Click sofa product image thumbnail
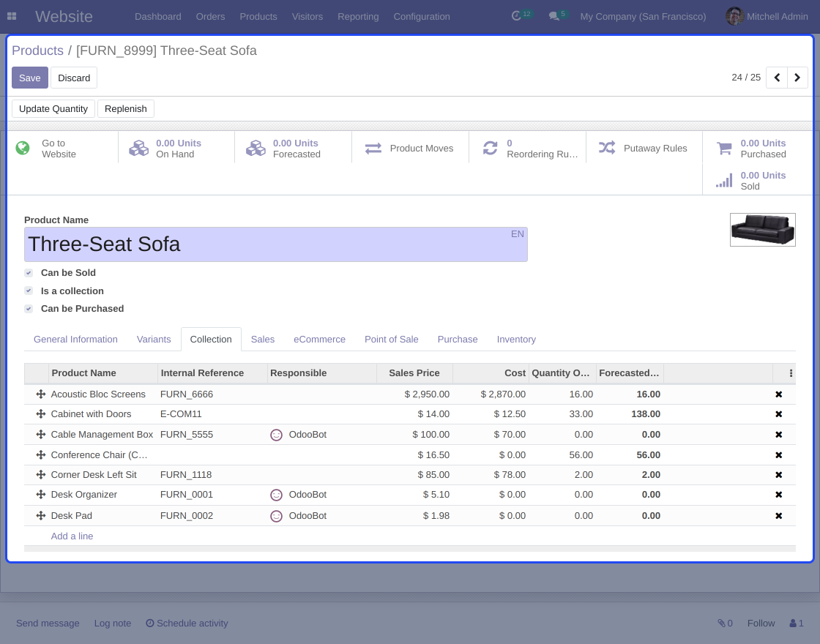 point(762,230)
